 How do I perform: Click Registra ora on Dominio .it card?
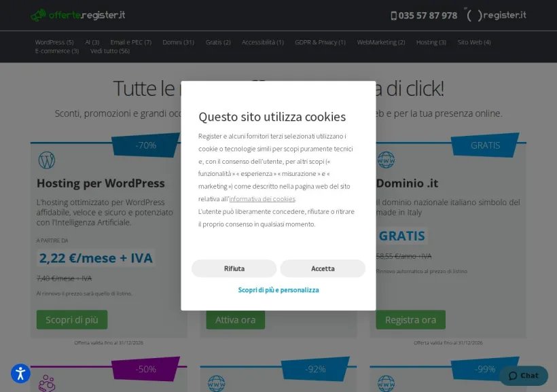pos(411,320)
